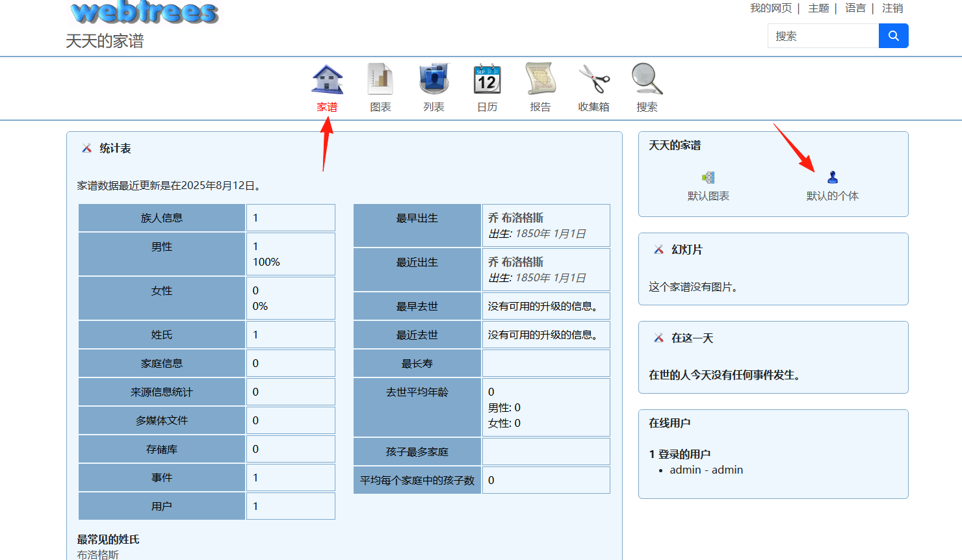
Task: Click the 在这一天 block configure icon
Action: point(658,338)
